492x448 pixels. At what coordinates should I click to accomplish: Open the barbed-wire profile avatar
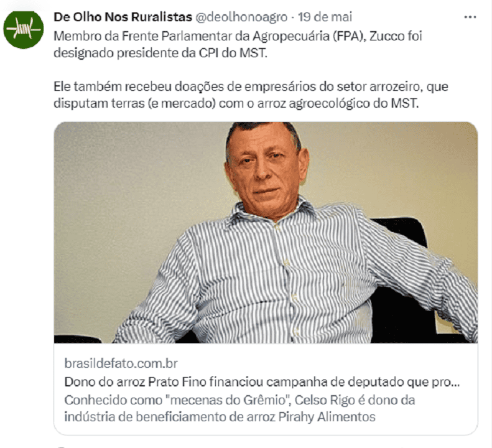click(x=24, y=29)
